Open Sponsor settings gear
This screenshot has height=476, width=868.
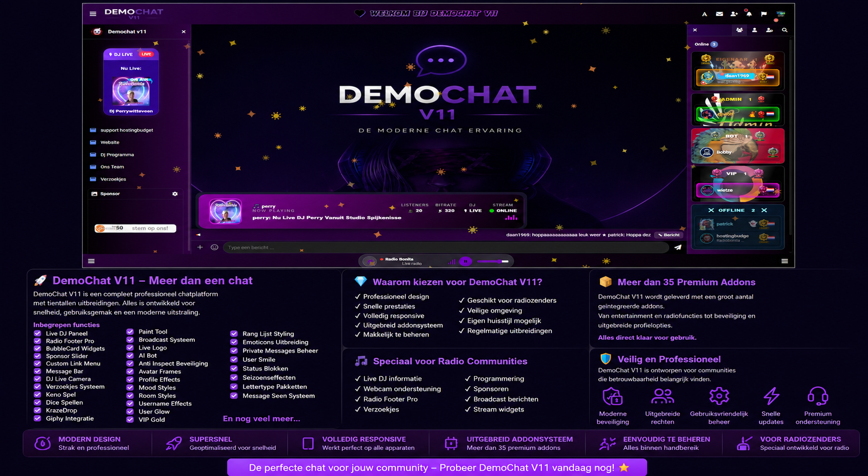(x=175, y=194)
